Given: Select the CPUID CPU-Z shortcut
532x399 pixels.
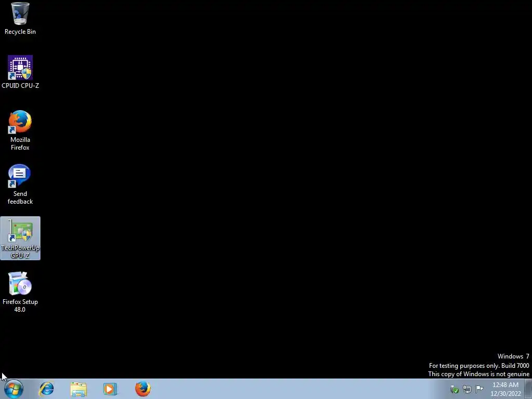Looking at the screenshot, I should coord(20,72).
